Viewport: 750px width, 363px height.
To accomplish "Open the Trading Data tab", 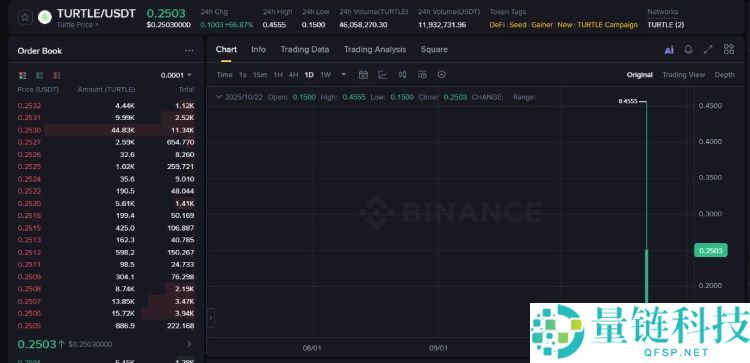I will click(305, 49).
